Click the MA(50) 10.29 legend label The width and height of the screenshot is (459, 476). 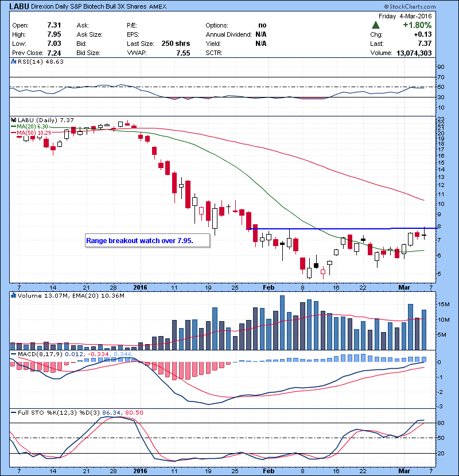[34, 132]
